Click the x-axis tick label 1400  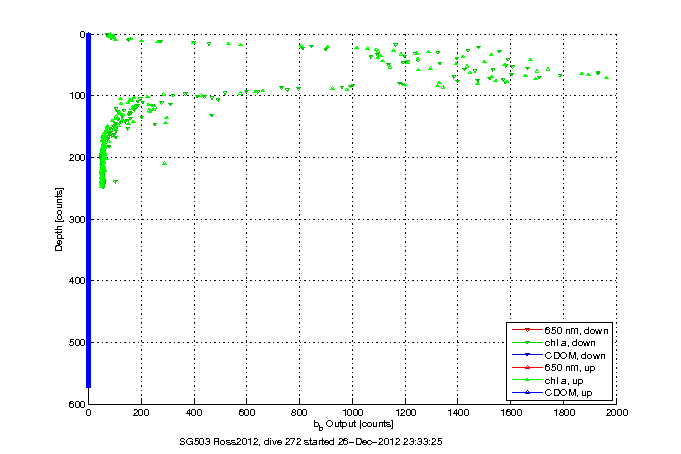point(458,412)
